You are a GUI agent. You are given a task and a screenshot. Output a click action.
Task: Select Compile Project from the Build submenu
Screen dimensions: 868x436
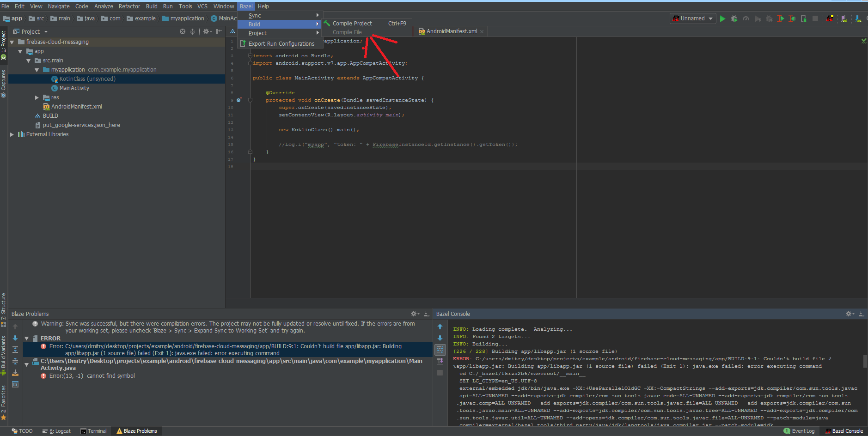354,23
